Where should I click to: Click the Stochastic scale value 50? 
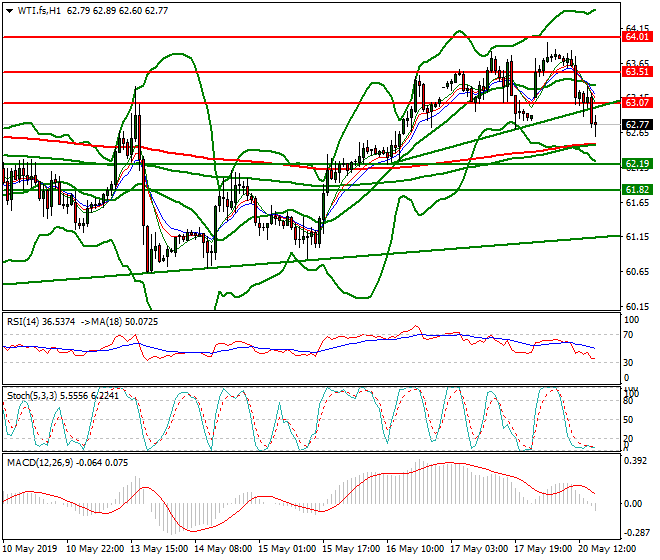[628, 420]
